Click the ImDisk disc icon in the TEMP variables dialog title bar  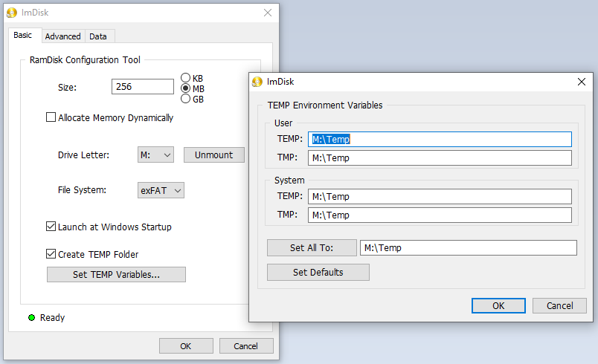(x=257, y=82)
